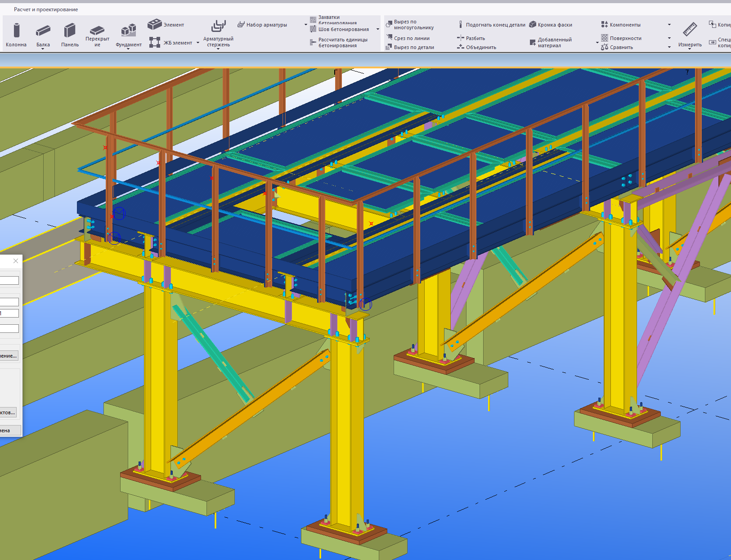Choose Подогнать конец детали command
Image resolution: width=731 pixels, height=560 pixels.
coord(492,25)
